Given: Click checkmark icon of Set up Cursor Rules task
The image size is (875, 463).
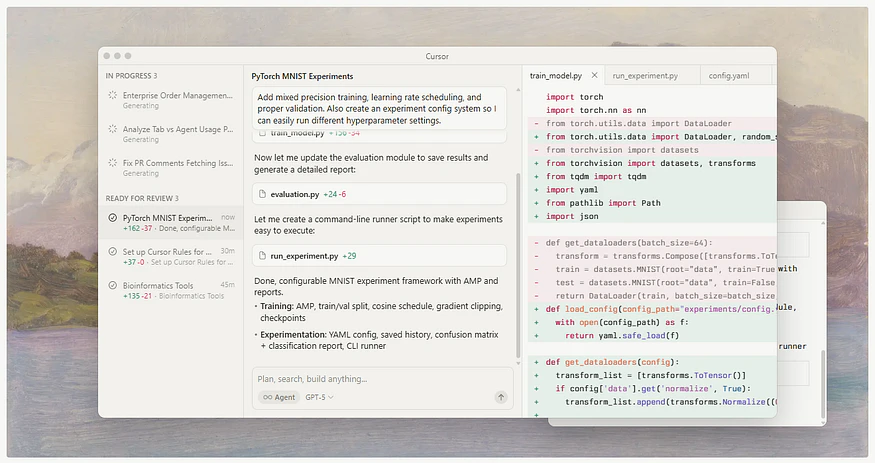Looking at the screenshot, I should pos(113,252).
